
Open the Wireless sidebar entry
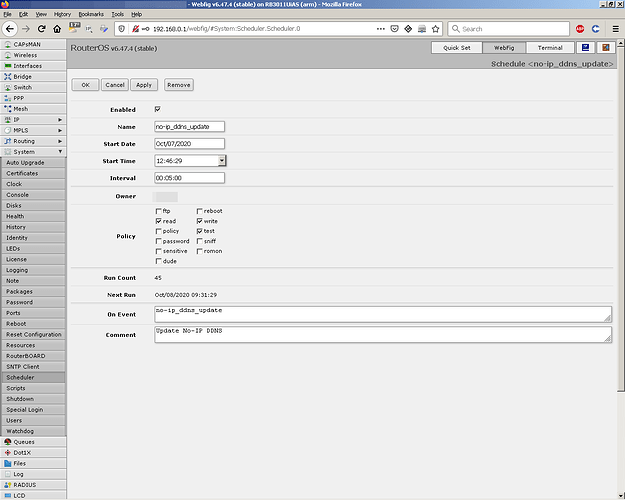click(33, 55)
